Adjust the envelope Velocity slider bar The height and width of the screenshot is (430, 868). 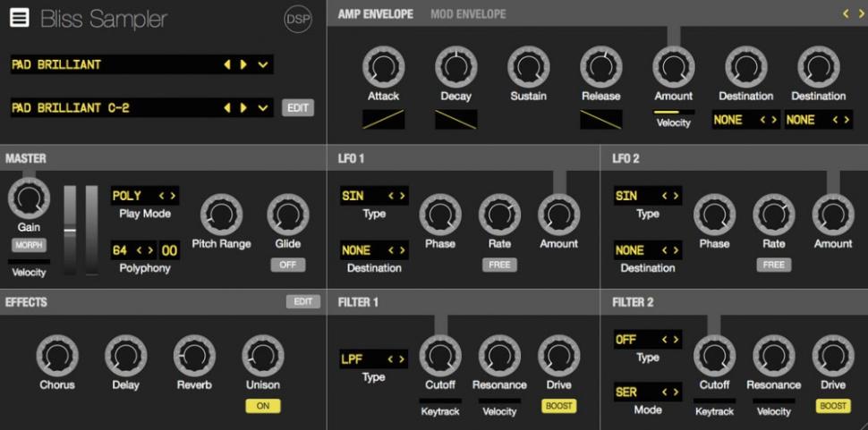click(x=674, y=113)
